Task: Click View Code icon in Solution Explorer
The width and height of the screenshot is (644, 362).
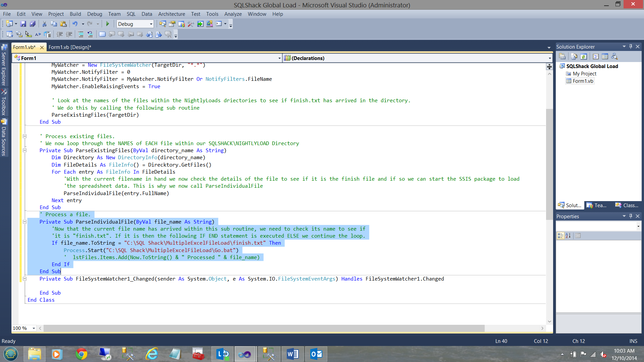Action: point(595,57)
